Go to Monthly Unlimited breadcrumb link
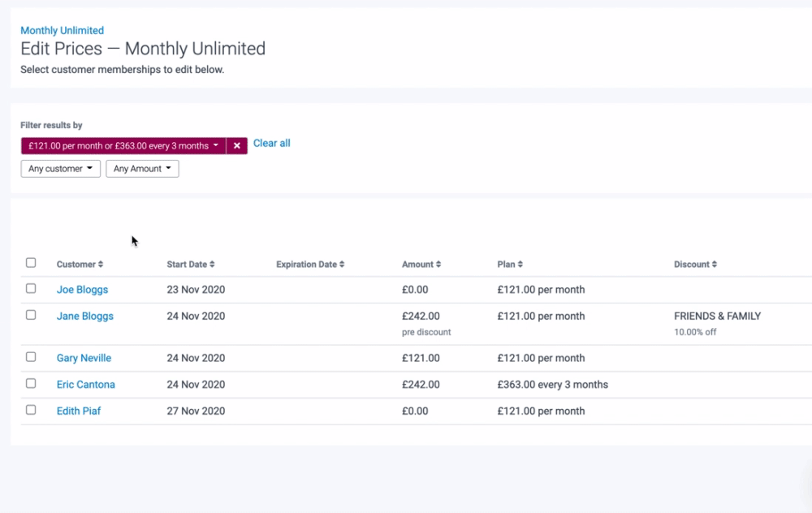The image size is (812, 513). (x=62, y=31)
